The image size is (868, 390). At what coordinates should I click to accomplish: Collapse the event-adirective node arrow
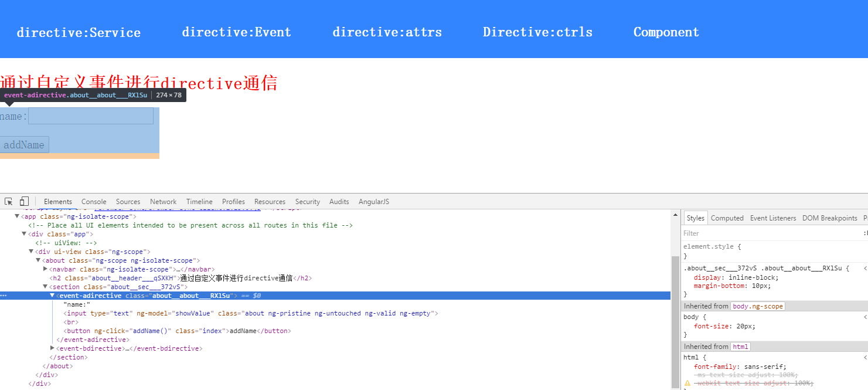tap(52, 296)
